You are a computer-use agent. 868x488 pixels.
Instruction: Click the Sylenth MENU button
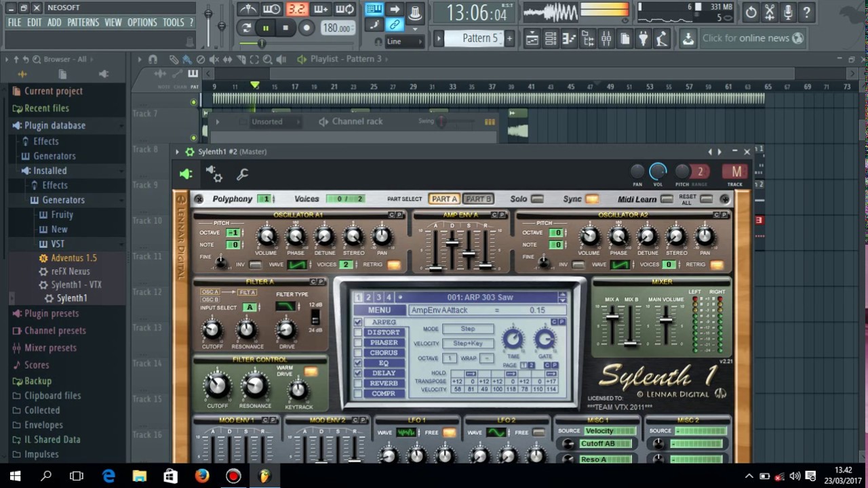pyautogui.click(x=379, y=310)
